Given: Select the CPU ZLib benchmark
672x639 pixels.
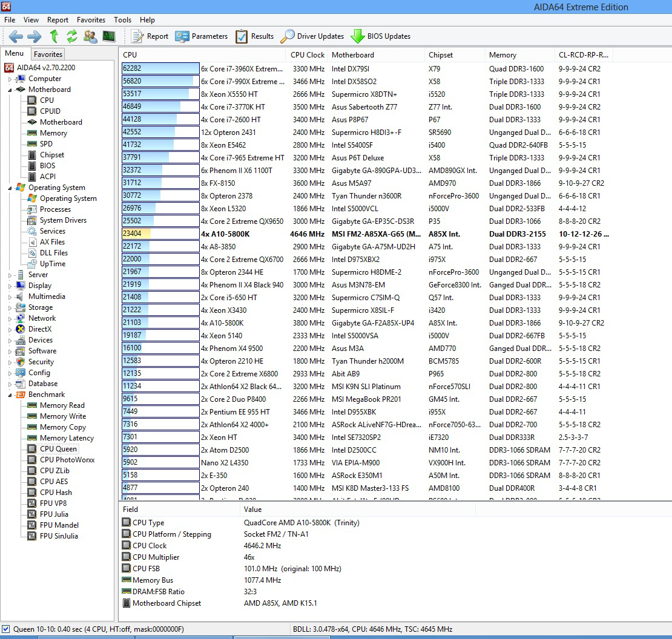Looking at the screenshot, I should [54, 471].
